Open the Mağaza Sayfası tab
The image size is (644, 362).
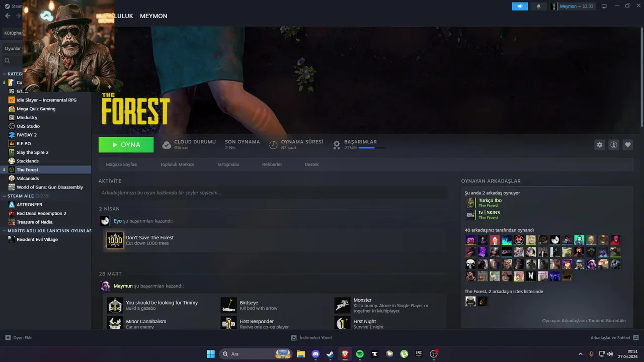[121, 164]
